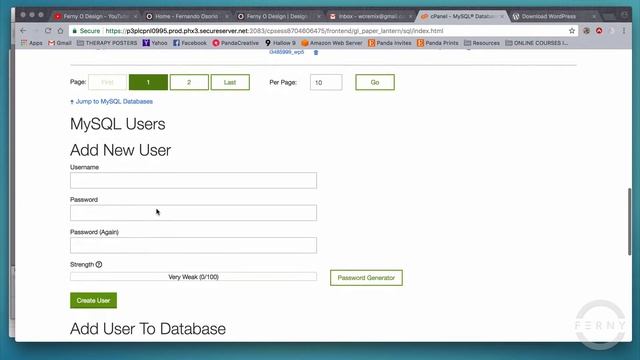Screen dimensions: 640x360
Task: Open the Yahoo bookmark
Action: [155, 43]
